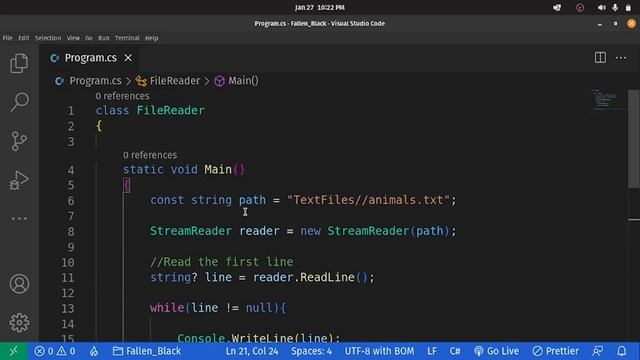The width and height of the screenshot is (640, 360).
Task: Click battery icon in system tray
Action: tap(628, 7)
